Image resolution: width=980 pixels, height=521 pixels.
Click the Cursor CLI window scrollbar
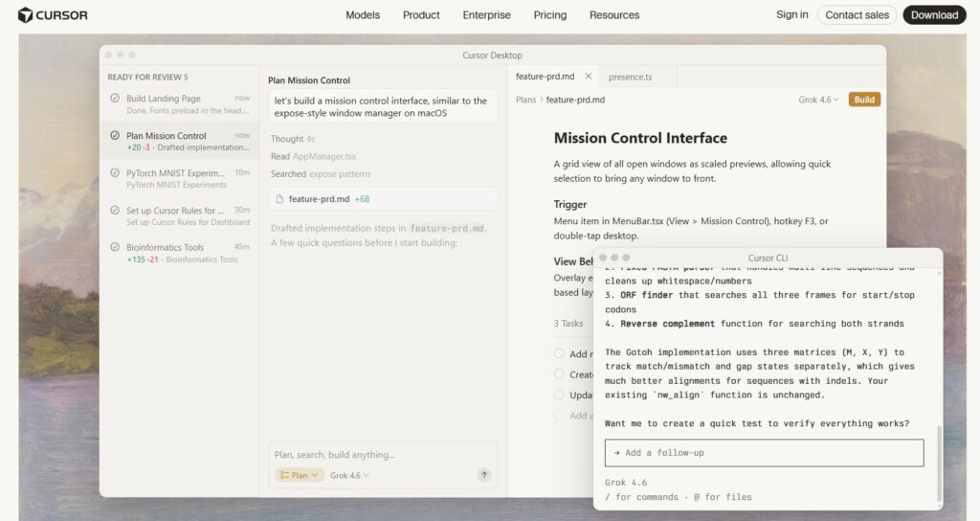[x=939, y=464]
